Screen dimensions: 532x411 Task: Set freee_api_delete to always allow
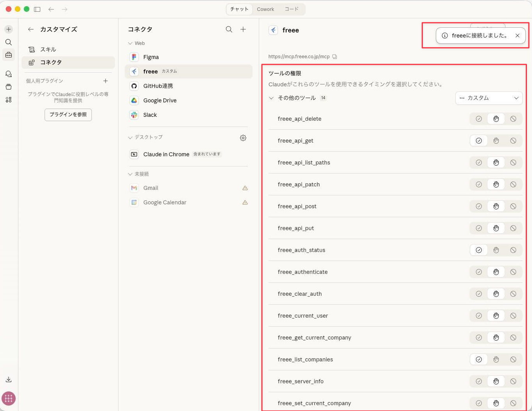click(x=479, y=119)
